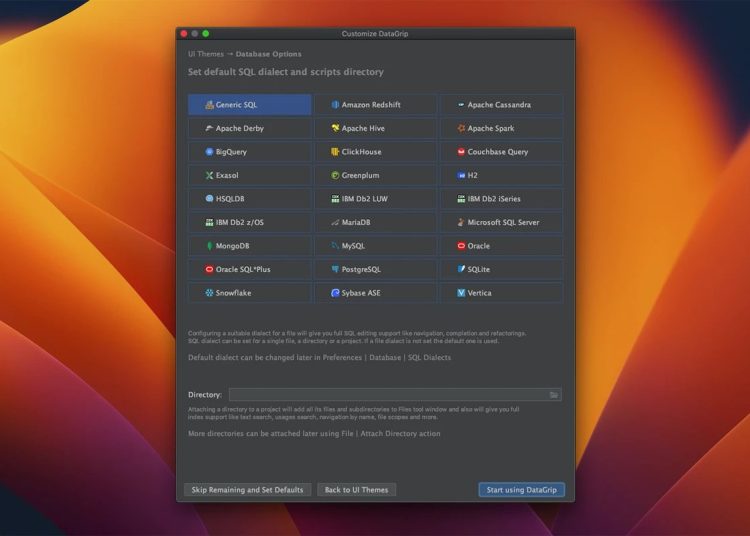Click the Snowflake icon
This screenshot has width=750, height=536.
tap(210, 293)
